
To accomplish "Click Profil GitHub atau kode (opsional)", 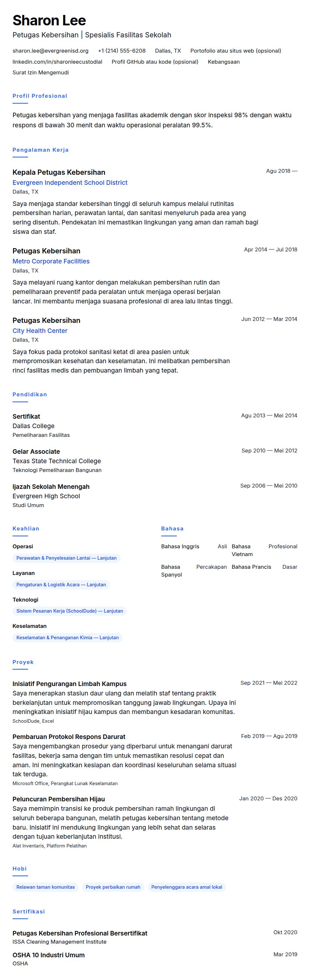I will tap(155, 62).
